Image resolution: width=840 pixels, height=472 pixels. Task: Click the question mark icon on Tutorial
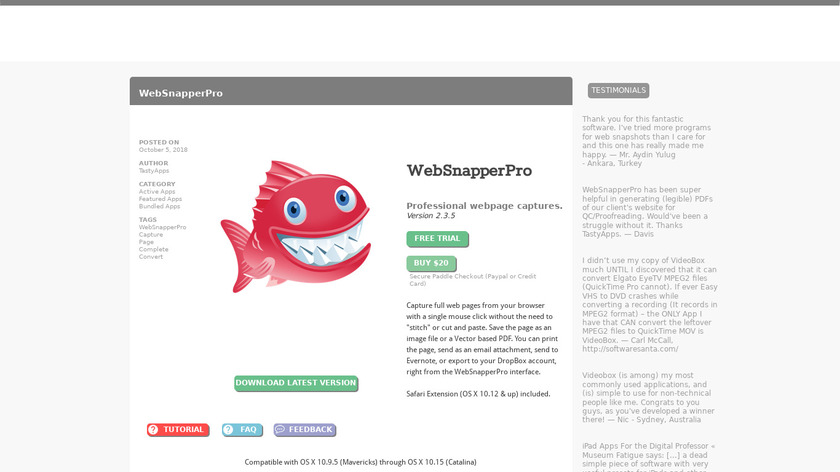(153, 430)
